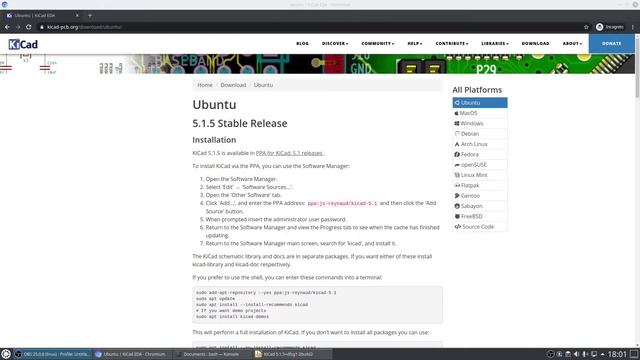The width and height of the screenshot is (640, 360).
Task: Select FreeBSD in the All Platforms list
Action: (480, 216)
